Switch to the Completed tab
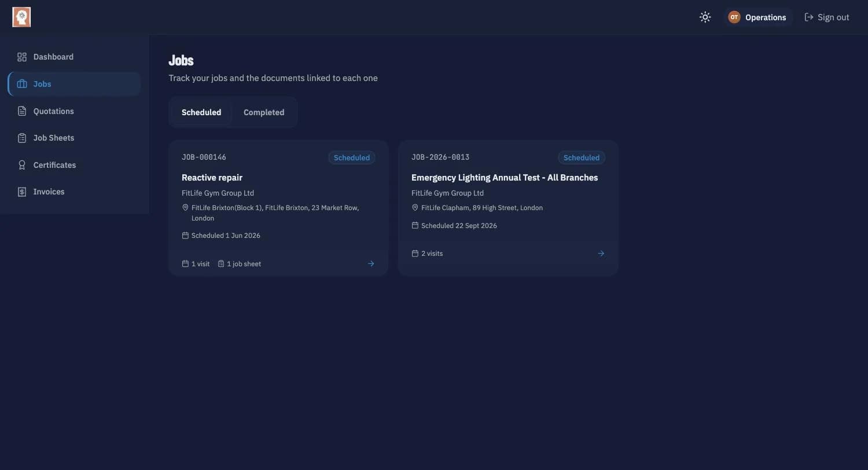 coord(264,112)
